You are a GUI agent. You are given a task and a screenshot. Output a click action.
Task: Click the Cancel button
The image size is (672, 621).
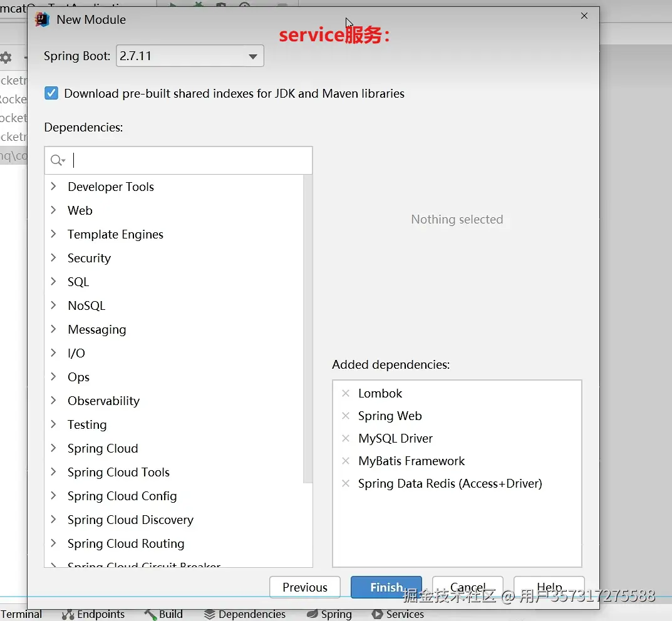[x=468, y=587]
